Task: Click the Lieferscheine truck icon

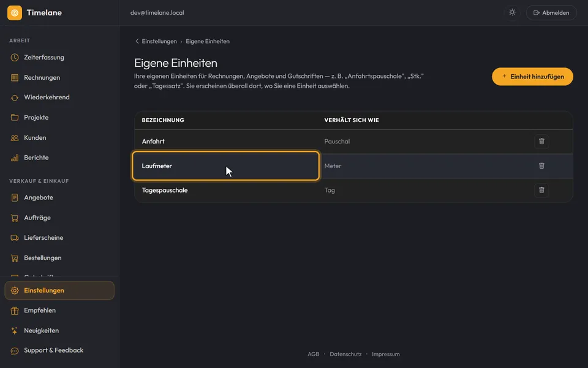Action: (x=15, y=238)
